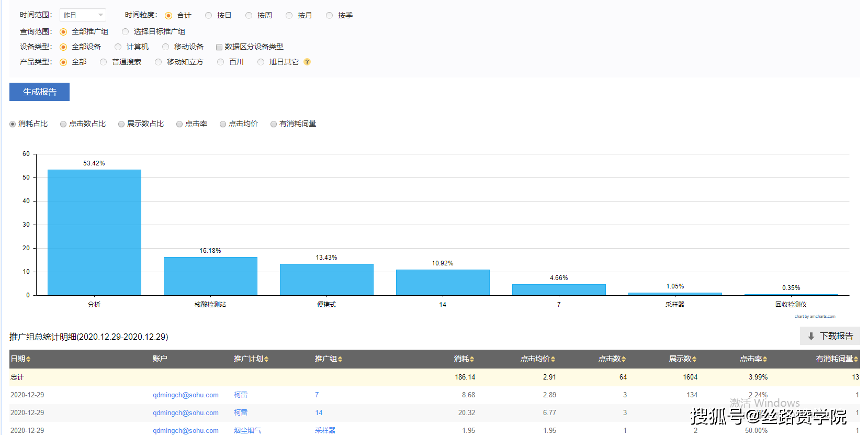Select 全部 product type
This screenshot has height=435, width=868.
pos(63,62)
